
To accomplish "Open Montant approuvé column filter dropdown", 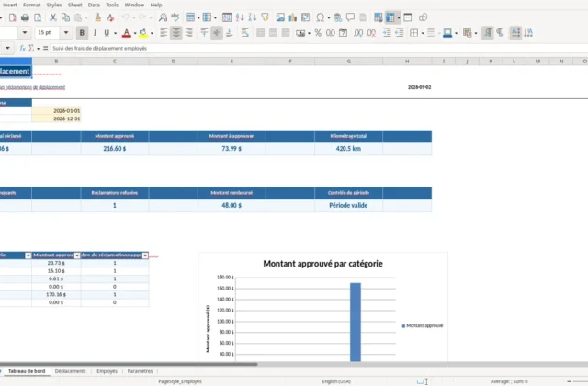I will pos(77,255).
